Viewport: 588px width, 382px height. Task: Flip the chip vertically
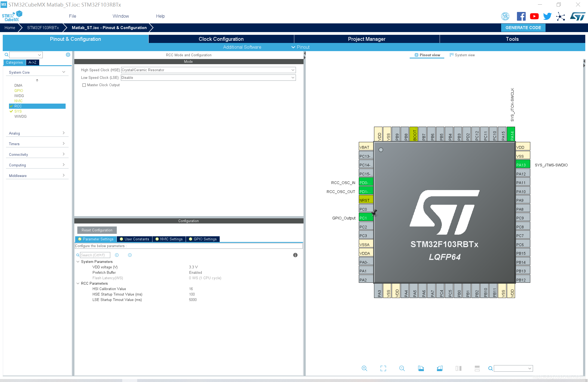click(x=477, y=368)
